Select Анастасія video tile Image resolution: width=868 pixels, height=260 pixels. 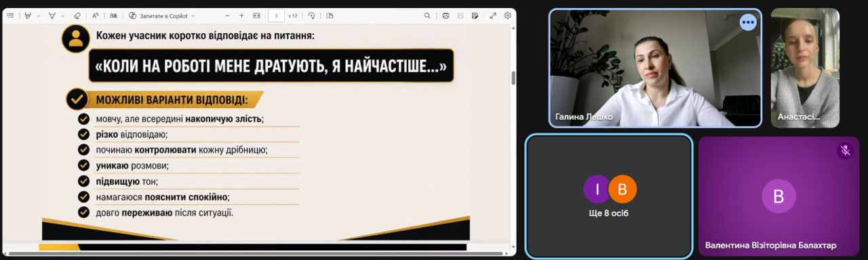(805, 68)
